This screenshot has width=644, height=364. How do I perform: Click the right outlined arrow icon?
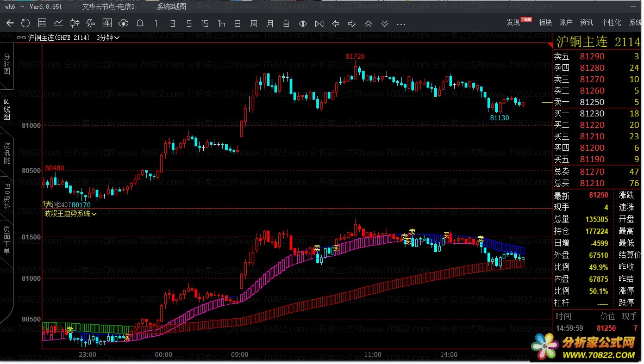[352, 23]
